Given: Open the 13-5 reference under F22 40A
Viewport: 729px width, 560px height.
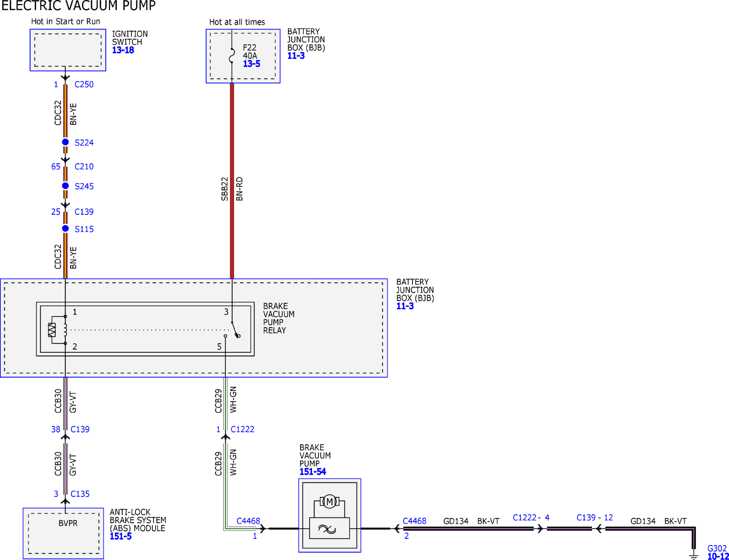Looking at the screenshot, I should point(251,64).
